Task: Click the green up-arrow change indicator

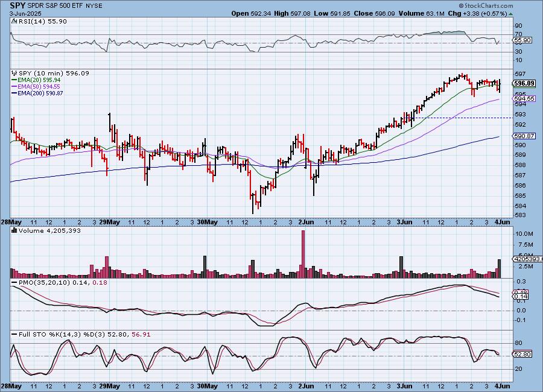Action: tap(511, 14)
